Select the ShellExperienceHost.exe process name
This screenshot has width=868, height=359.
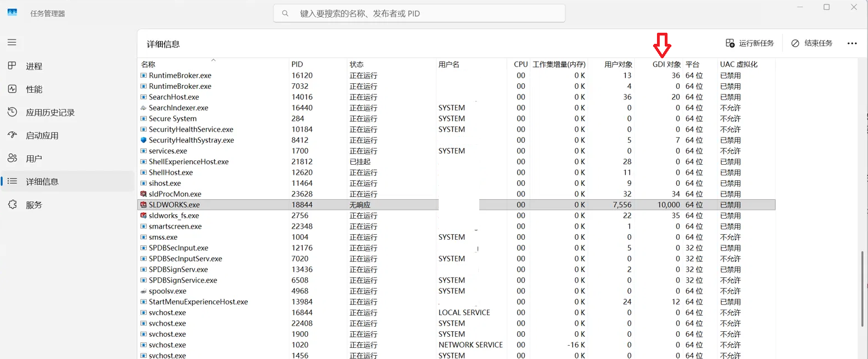[x=189, y=162]
